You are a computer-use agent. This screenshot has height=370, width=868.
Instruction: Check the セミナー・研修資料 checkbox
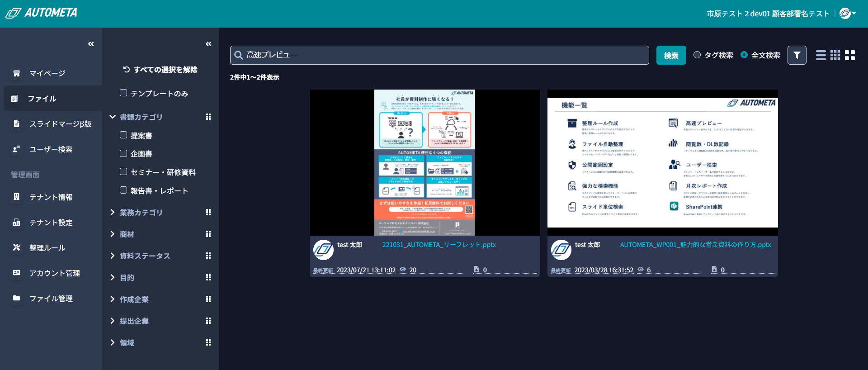pos(123,171)
